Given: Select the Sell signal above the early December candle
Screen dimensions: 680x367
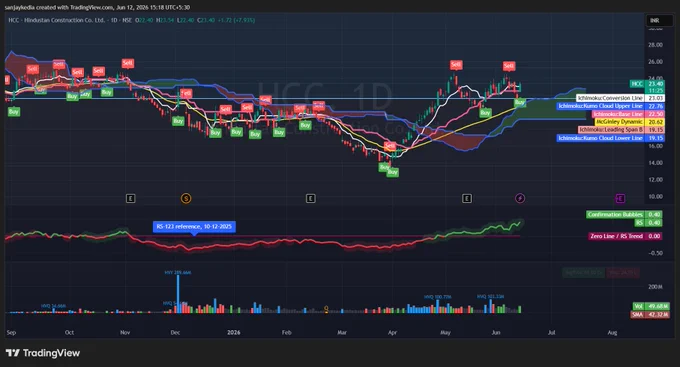Looking at the screenshot, I should click(186, 93).
